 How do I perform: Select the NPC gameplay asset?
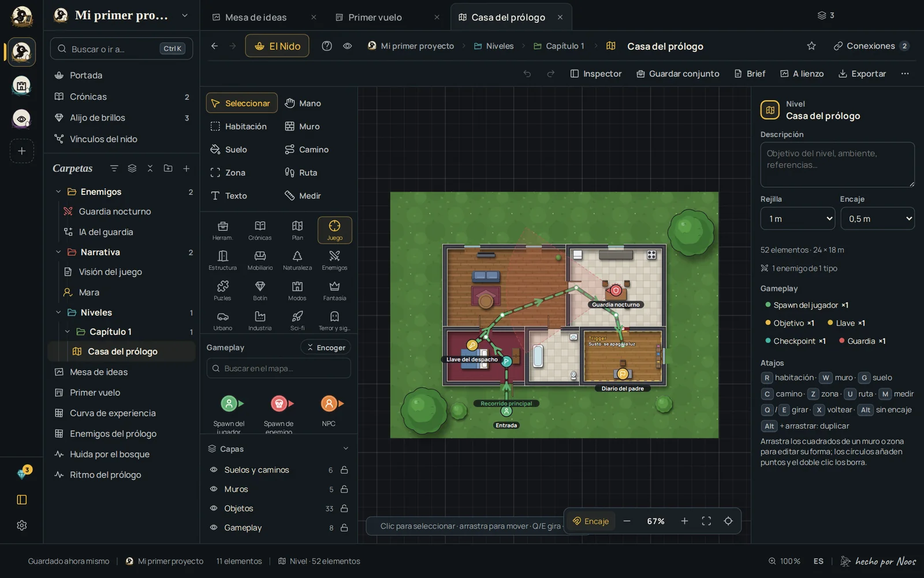click(329, 410)
